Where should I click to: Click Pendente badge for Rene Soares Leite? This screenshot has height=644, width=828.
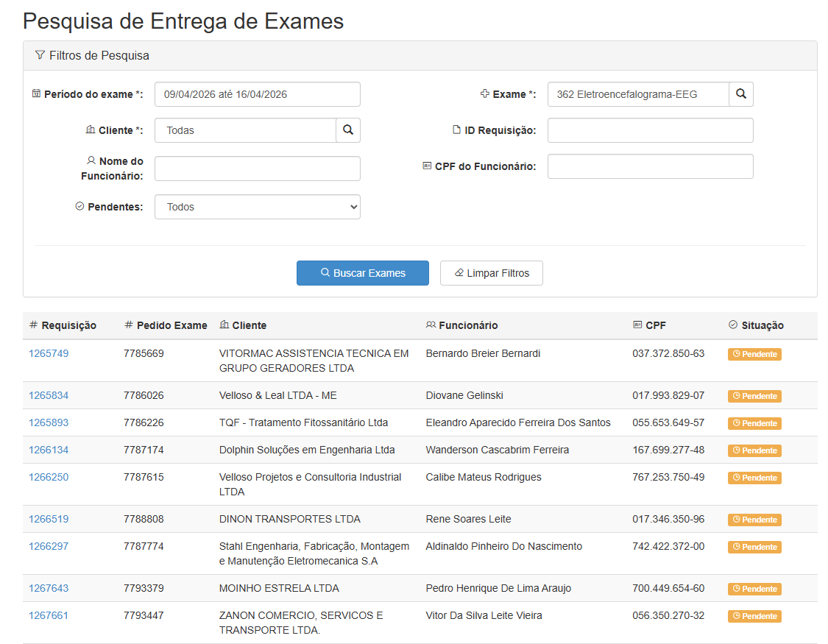pyautogui.click(x=754, y=520)
